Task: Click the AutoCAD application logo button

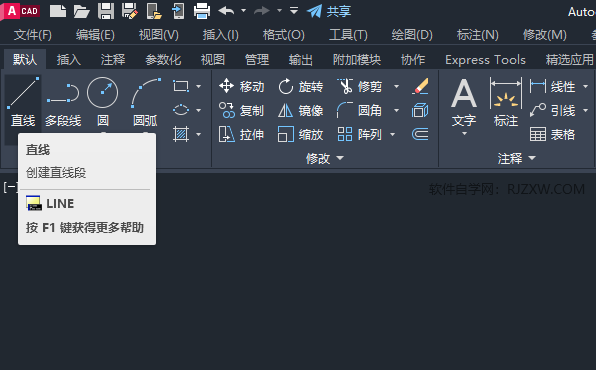Action: pos(21,11)
